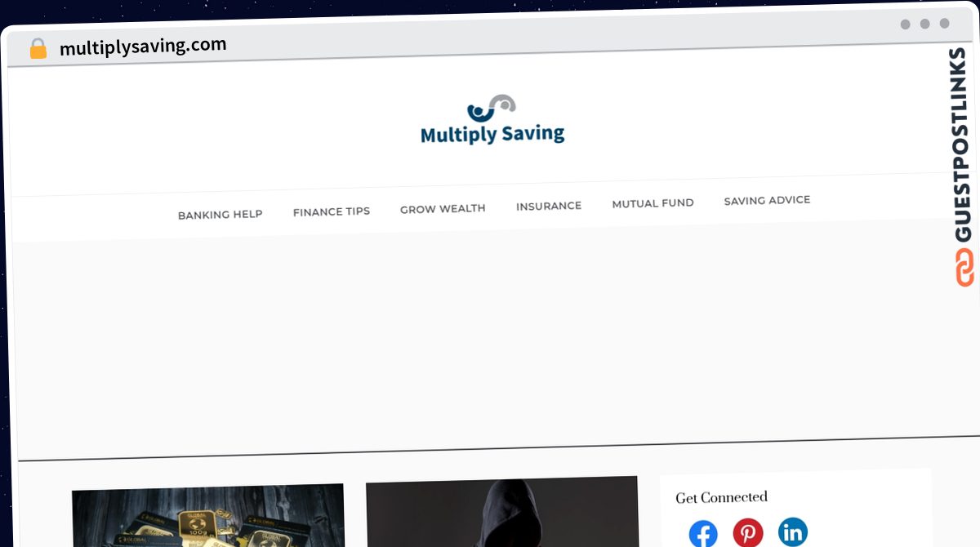The image size is (980, 547).
Task: Select Grow Wealth in navigation
Action: [x=443, y=209]
